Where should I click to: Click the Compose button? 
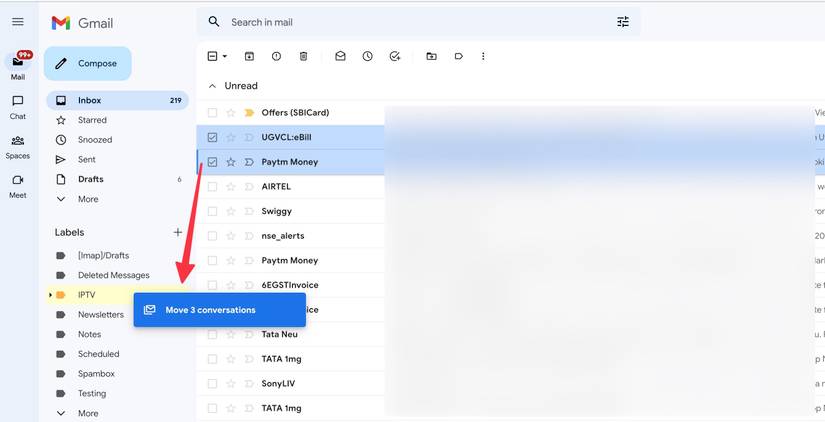pos(87,63)
